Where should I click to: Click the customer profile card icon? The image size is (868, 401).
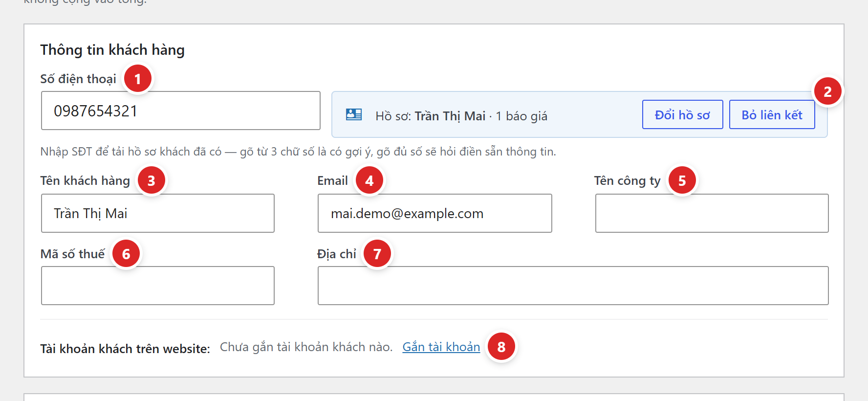click(x=354, y=114)
